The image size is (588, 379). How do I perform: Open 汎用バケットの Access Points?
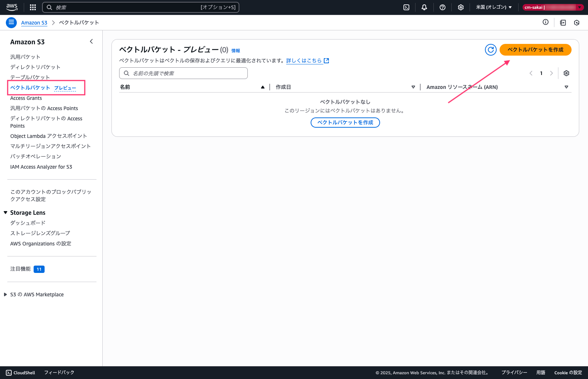coord(44,108)
